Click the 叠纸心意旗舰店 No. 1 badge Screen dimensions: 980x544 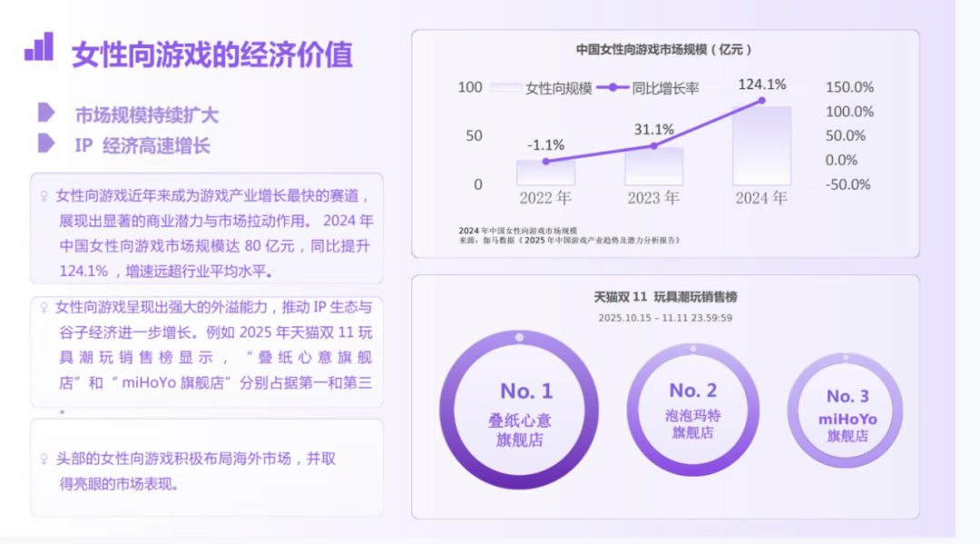tap(519, 409)
